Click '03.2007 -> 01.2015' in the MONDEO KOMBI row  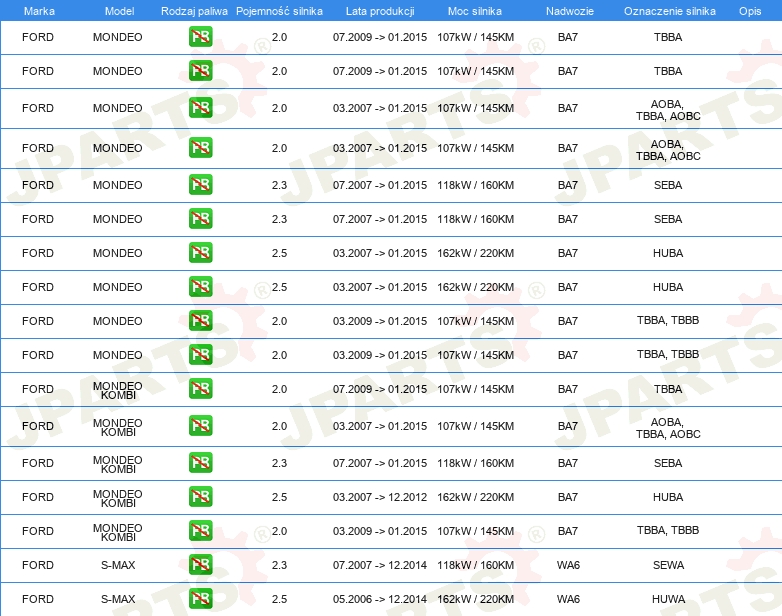(x=380, y=426)
